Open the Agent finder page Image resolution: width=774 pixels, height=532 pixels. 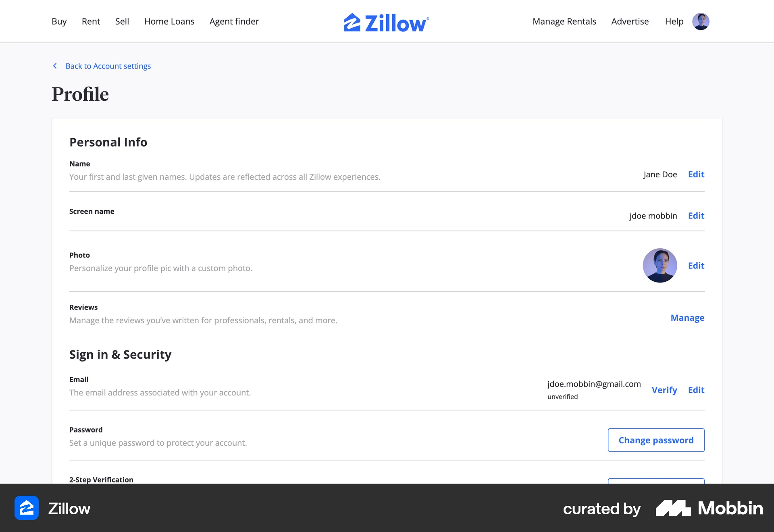click(x=234, y=21)
